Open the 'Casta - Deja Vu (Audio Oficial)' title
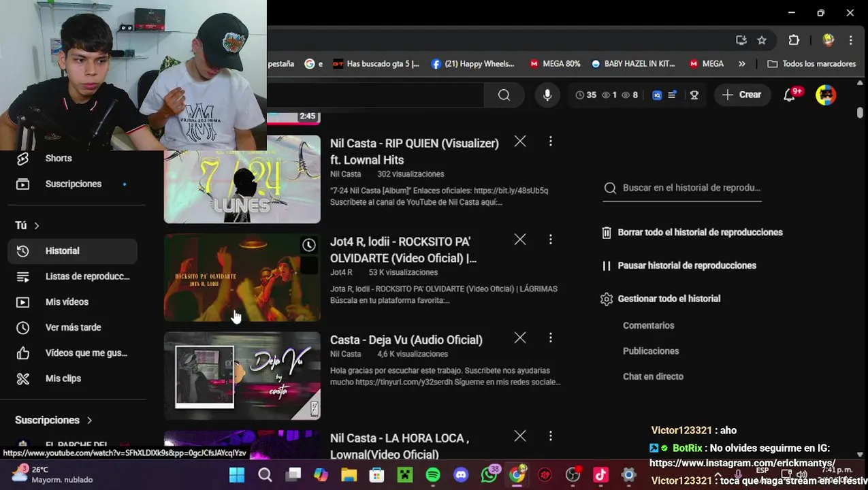 [406, 340]
